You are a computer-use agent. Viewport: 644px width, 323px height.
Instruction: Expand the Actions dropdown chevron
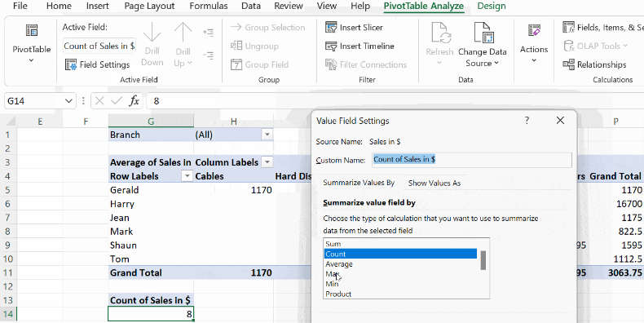(x=534, y=60)
